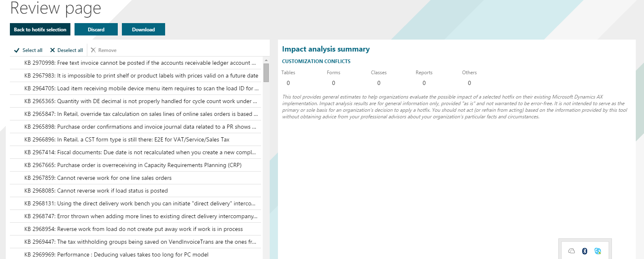
Task: Click the Select all checkmark icon
Action: pos(16,50)
